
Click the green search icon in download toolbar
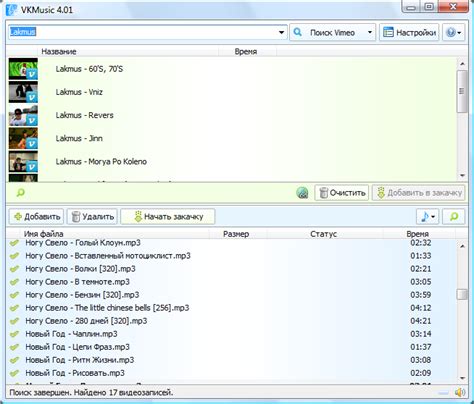453,217
